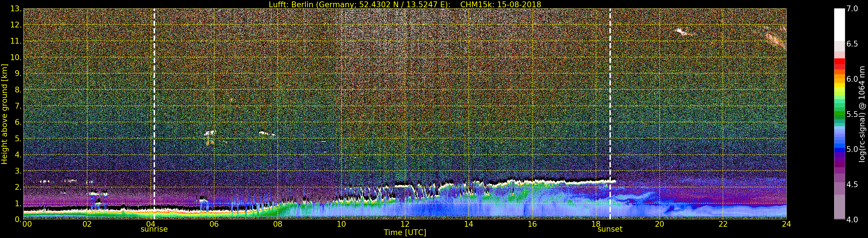
Task: Click the 'Time [UTC]' axis label
Action: [405, 233]
